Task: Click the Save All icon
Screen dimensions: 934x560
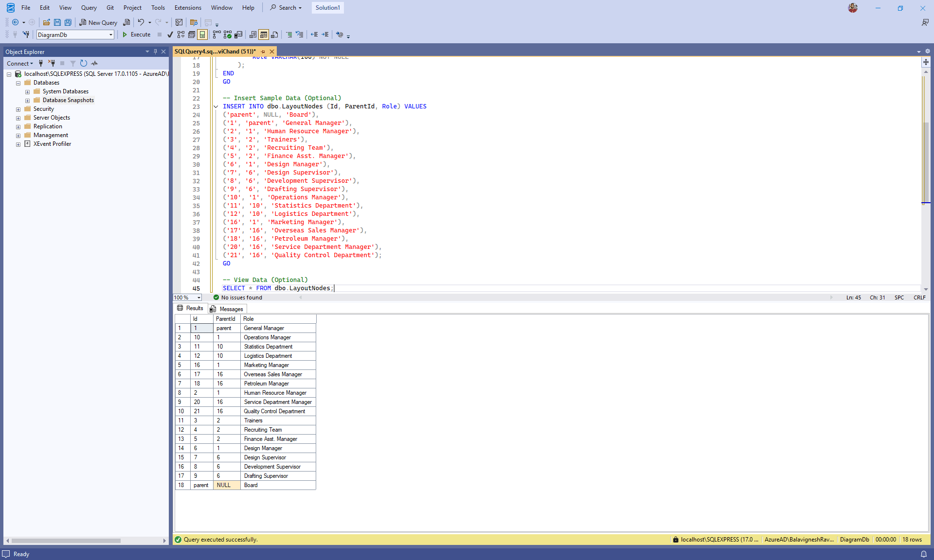Action: tap(68, 22)
